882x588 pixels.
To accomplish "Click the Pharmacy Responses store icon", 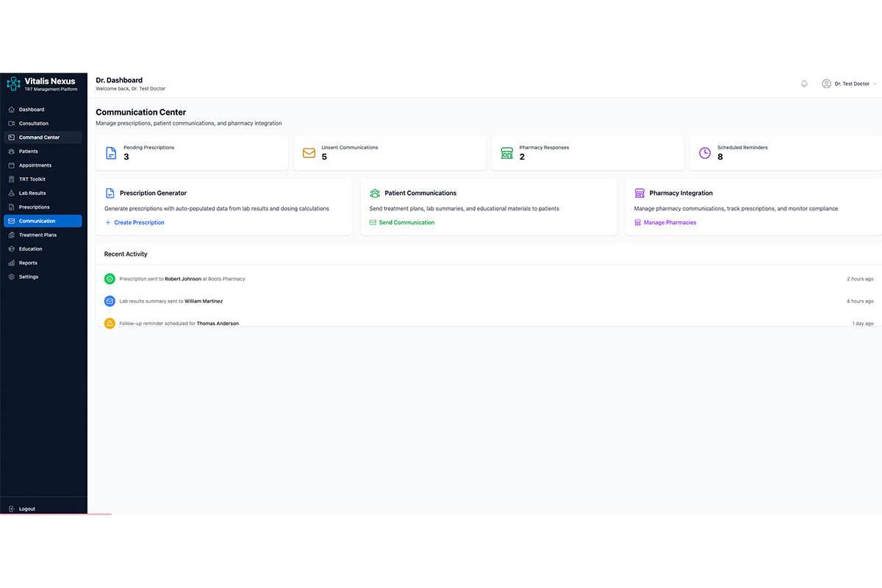I will click(506, 153).
